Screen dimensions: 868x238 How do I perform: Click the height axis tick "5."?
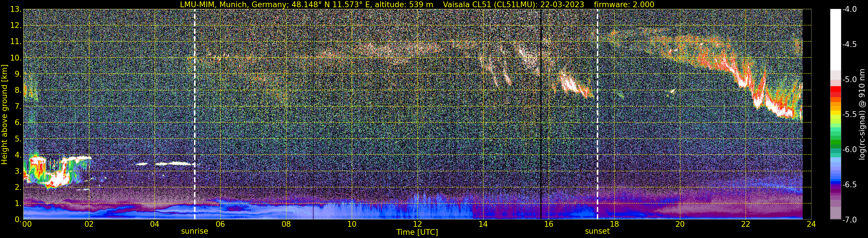18,139
